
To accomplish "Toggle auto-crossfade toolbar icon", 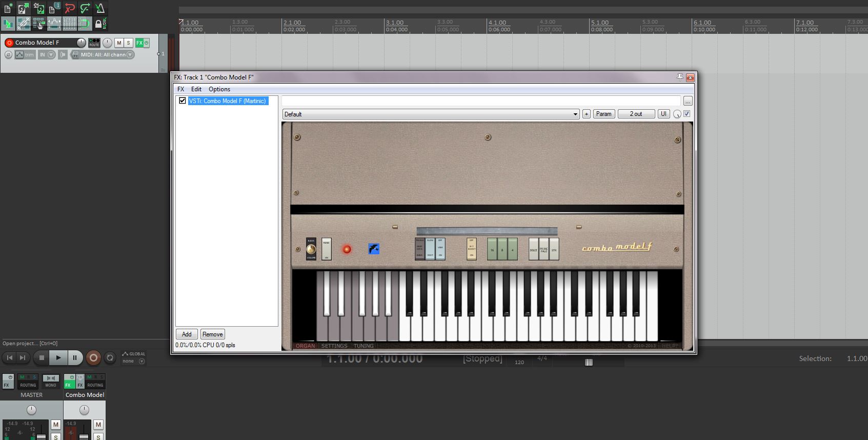I will pos(8,23).
